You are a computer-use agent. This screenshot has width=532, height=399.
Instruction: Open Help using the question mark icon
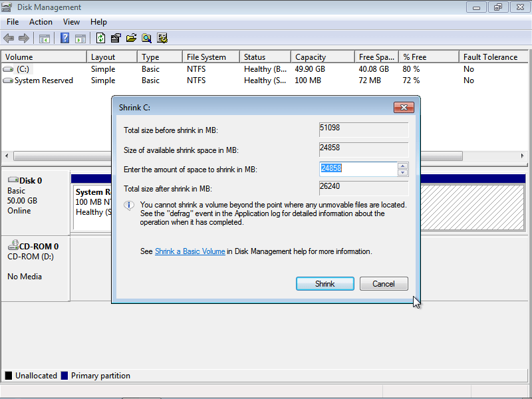pyautogui.click(x=64, y=38)
